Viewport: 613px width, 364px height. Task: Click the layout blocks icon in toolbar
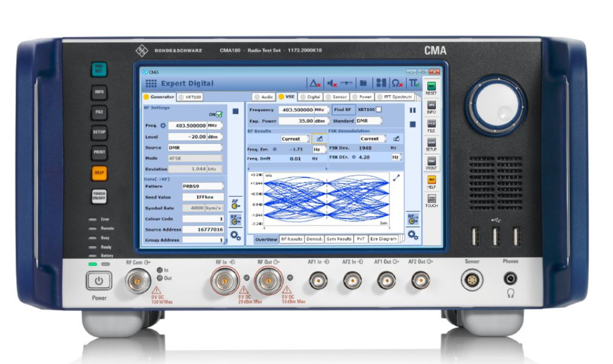coord(381,83)
